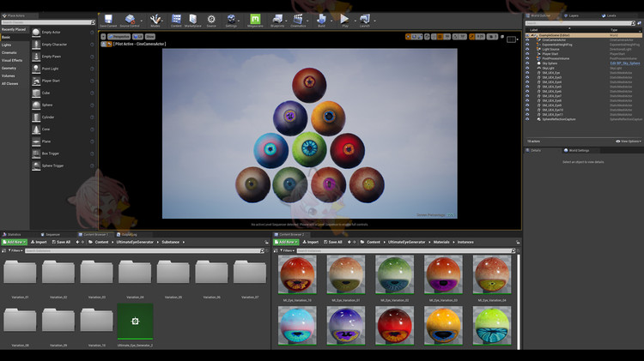Image resolution: width=644 pixels, height=361 pixels.
Task: Toggle visibility of Player Start in outliner
Action: pyautogui.click(x=527, y=54)
